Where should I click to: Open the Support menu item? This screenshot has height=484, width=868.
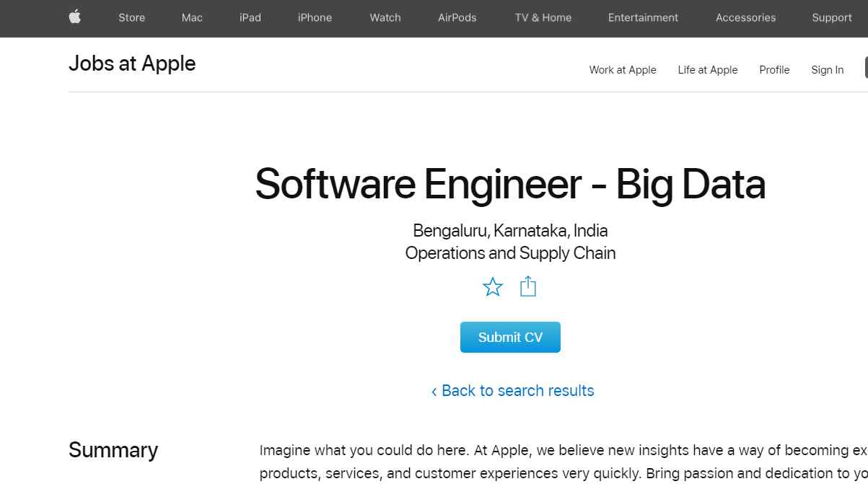point(832,17)
